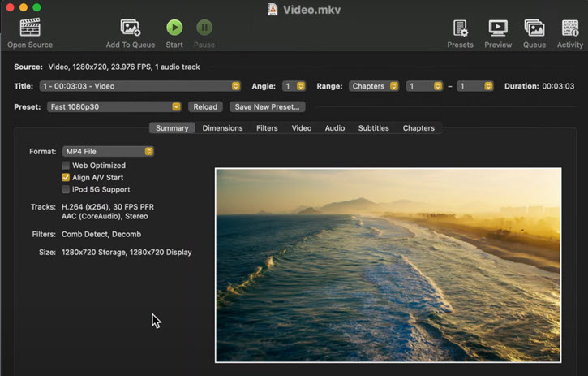588x376 pixels.
Task: Click the Save New Preset button
Action: [x=266, y=106]
